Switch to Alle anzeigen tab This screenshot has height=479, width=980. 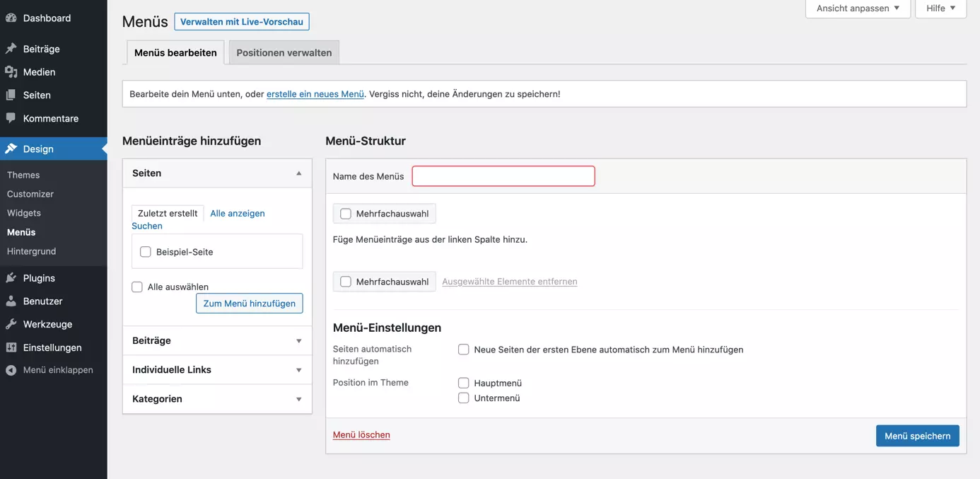point(238,213)
